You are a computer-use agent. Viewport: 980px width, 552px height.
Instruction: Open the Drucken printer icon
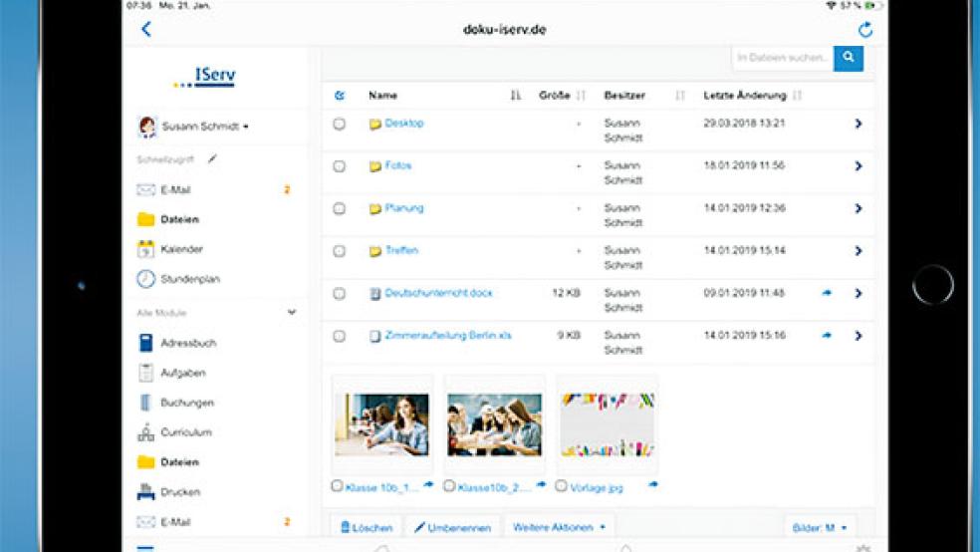pyautogui.click(x=145, y=492)
